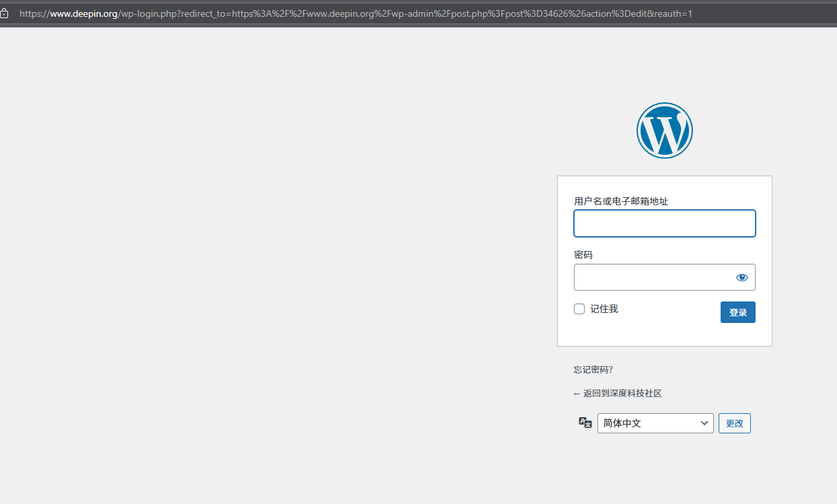Focus the 密码 input field
The width and height of the screenshot is (837, 504).
coord(665,277)
